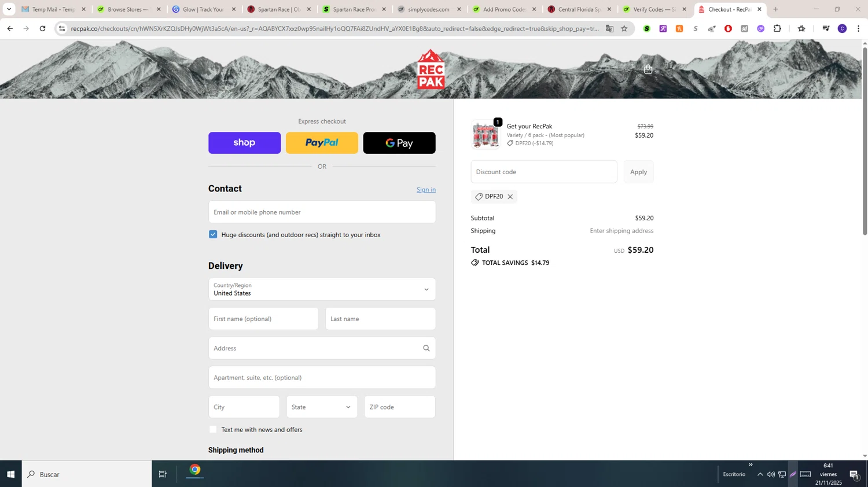Open the Country/Region dropdown

tap(322, 289)
